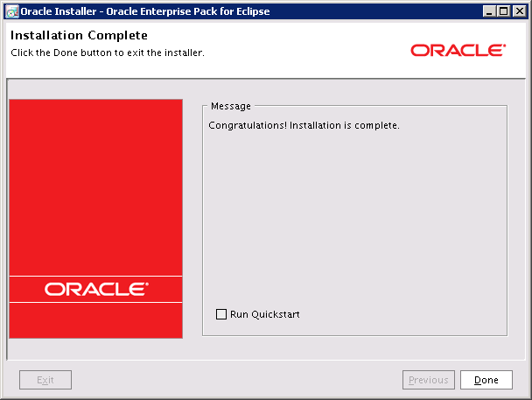Click the 'Click the Done button' instruction text
Screen dimensions: 532x400
click(x=107, y=53)
